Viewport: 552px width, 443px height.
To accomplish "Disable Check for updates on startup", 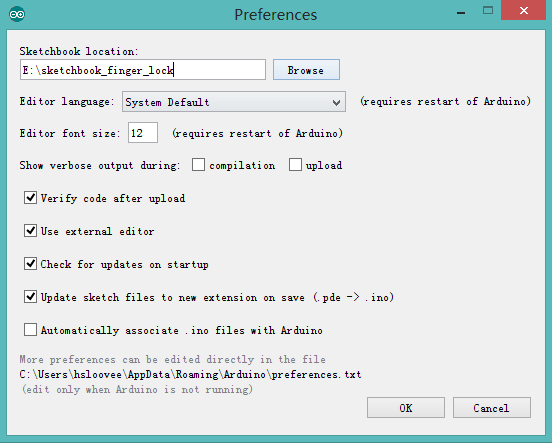I will click(30, 263).
